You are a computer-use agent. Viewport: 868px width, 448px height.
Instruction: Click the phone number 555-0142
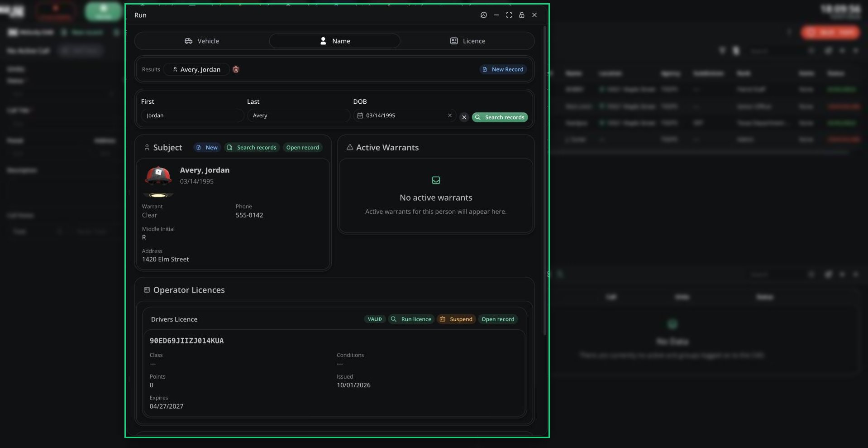(249, 215)
